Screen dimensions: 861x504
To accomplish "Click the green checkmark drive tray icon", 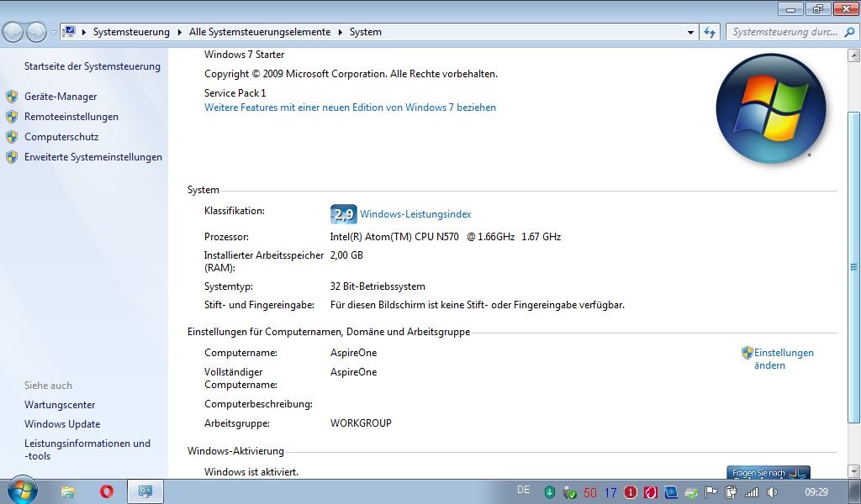I will pyautogui.click(x=691, y=493).
